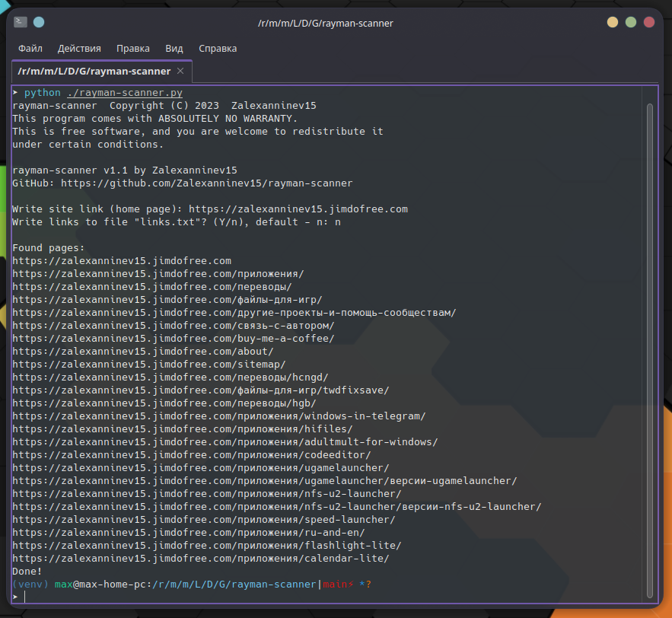The image size is (672, 618).
Task: Click the URL ending /about/
Action: (x=143, y=351)
